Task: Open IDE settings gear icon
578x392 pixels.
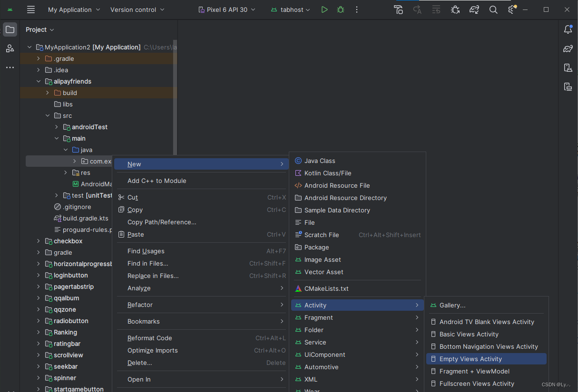Action: (x=512, y=10)
